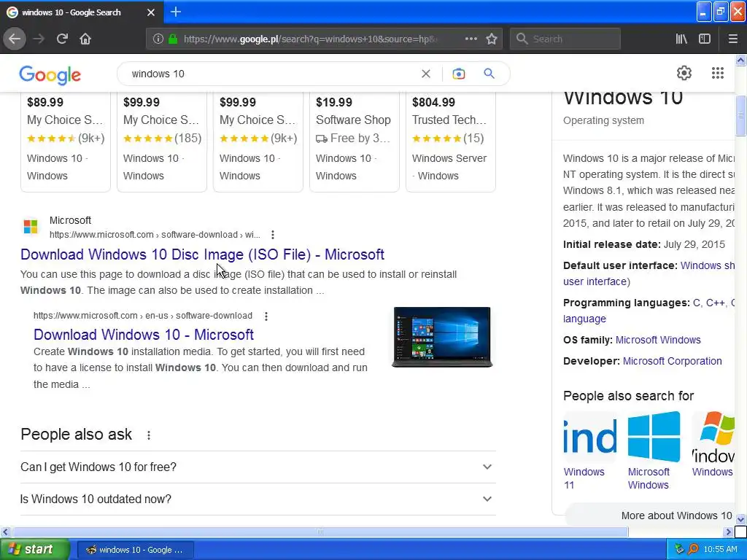
Task: Select 'windows 10 - Google' taskbar button
Action: point(135,550)
